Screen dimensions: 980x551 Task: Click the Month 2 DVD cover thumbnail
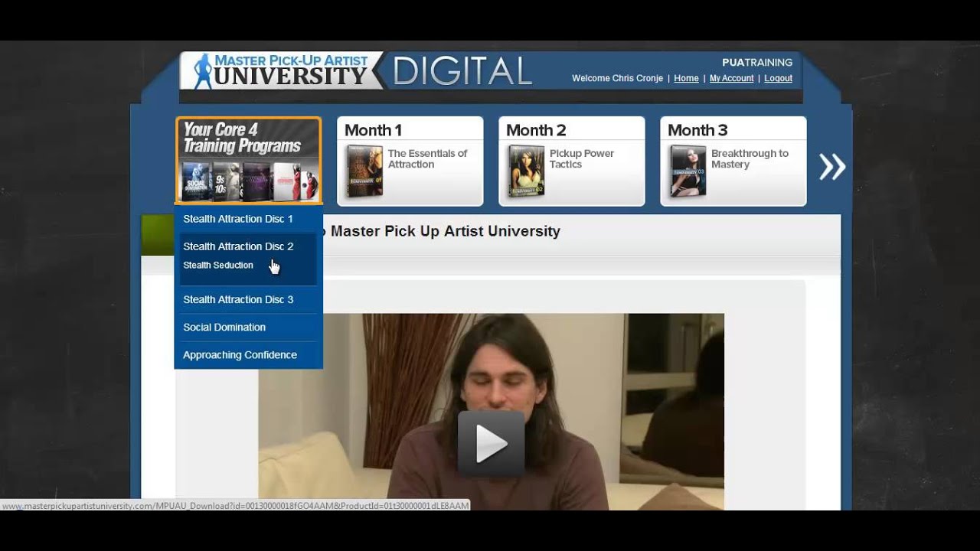526,171
